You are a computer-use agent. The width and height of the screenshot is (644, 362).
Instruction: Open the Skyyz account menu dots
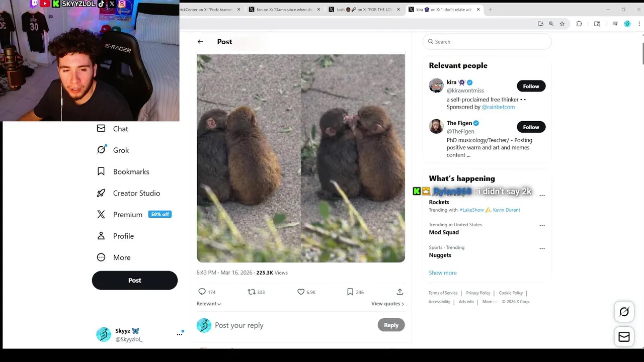pyautogui.click(x=179, y=334)
